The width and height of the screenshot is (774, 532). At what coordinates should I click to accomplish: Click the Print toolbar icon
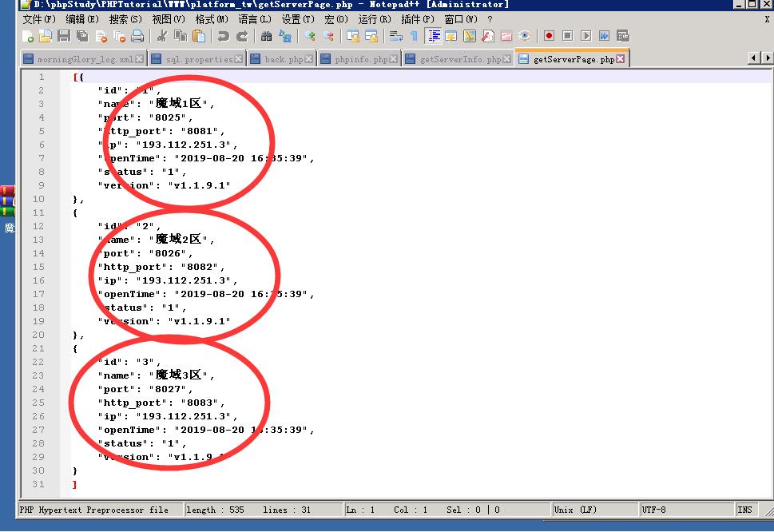pyautogui.click(x=137, y=36)
